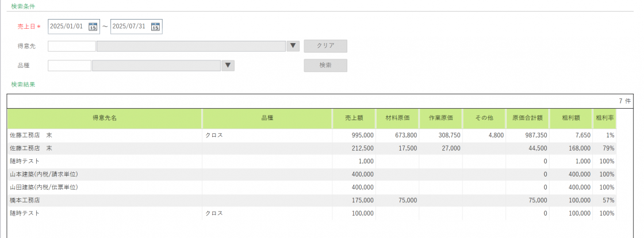The width and height of the screenshot is (644, 238).
Task: Expand the 品種 dropdown arrow
Action: point(228,66)
